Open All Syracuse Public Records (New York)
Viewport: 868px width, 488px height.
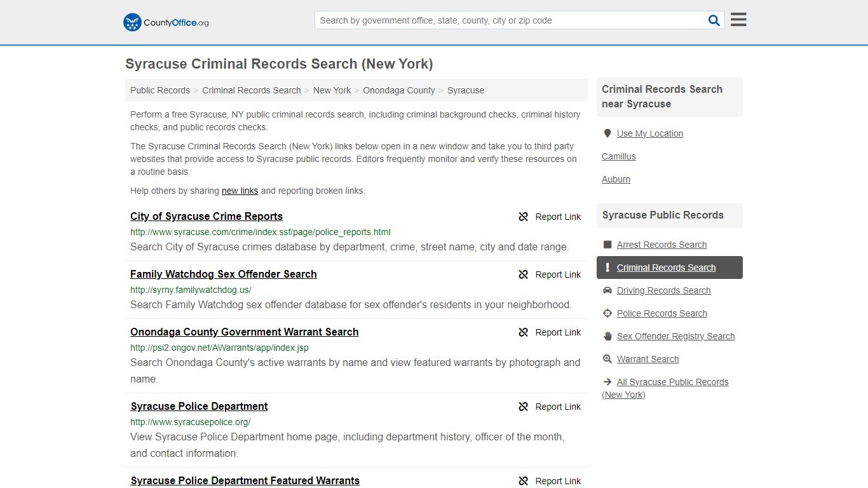click(665, 388)
